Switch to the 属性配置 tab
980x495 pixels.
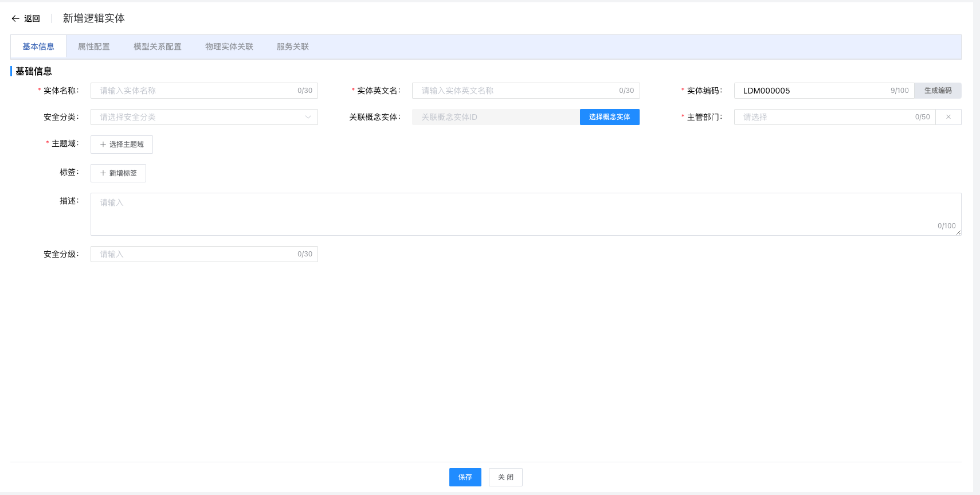(94, 46)
